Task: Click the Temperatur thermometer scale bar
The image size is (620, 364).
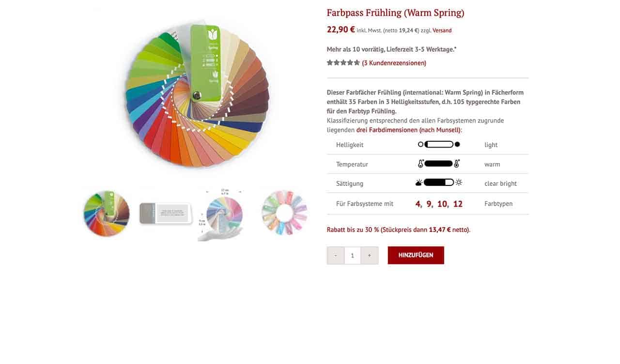Action: [x=439, y=164]
